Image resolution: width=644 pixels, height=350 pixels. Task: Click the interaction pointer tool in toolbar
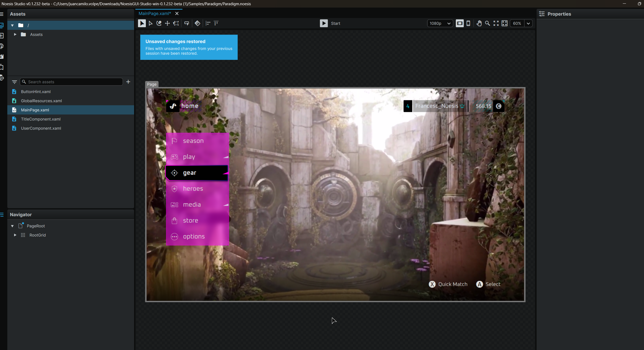(187, 23)
